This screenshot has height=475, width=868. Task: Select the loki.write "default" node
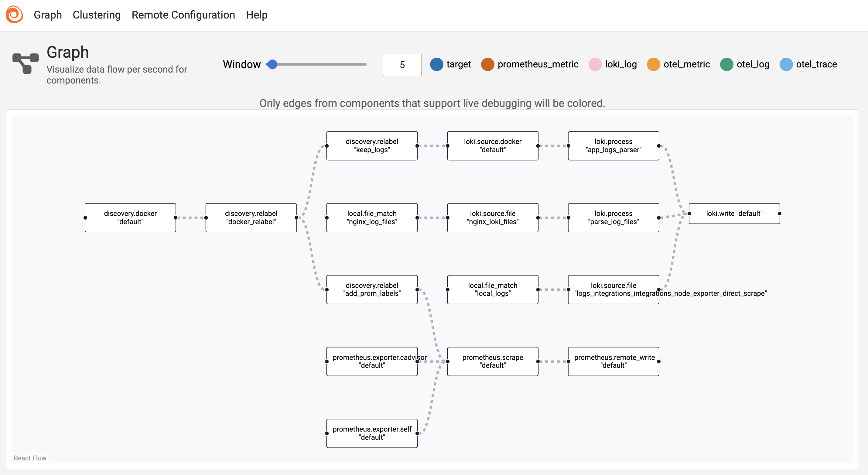[x=734, y=213]
